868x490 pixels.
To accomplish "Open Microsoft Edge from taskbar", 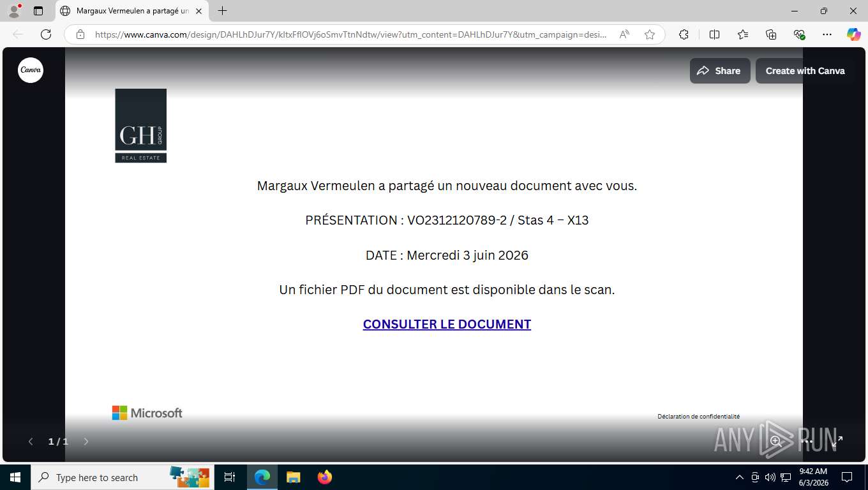I will tap(262, 477).
